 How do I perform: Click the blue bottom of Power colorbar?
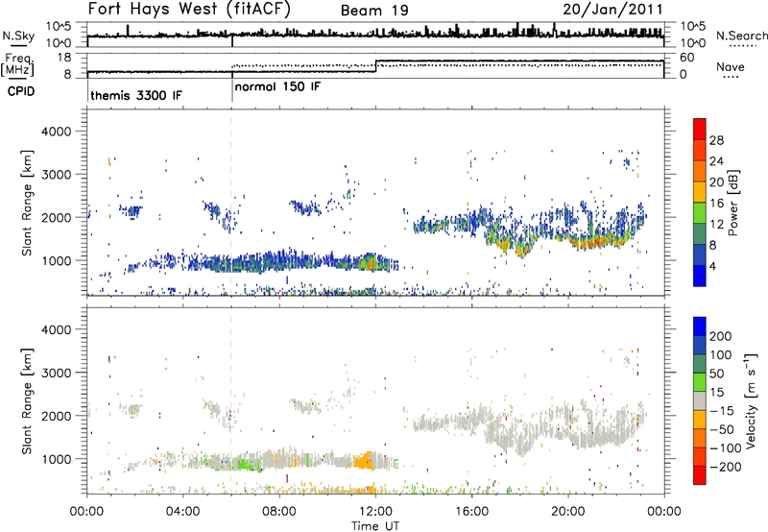(x=700, y=276)
